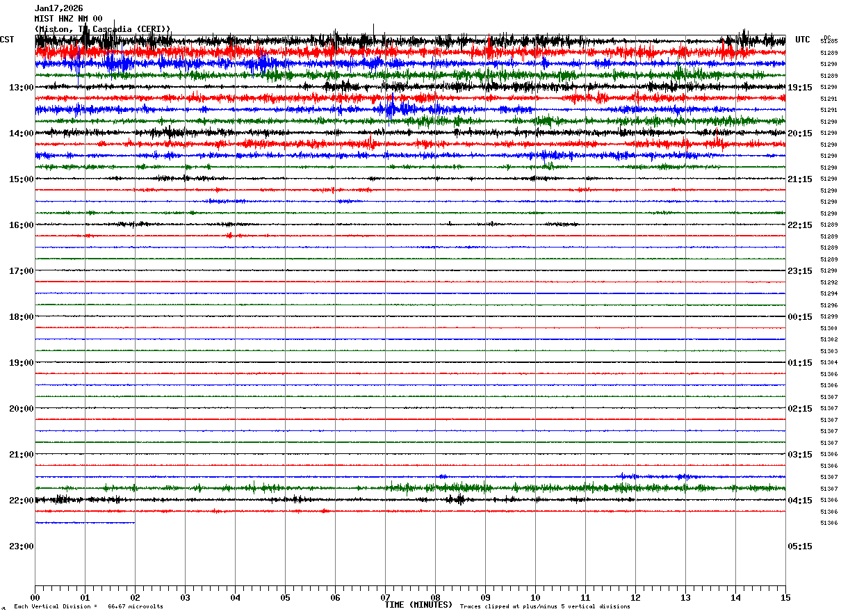Select DC offset value 51304
Screen dimensions: 841x616
(828, 363)
